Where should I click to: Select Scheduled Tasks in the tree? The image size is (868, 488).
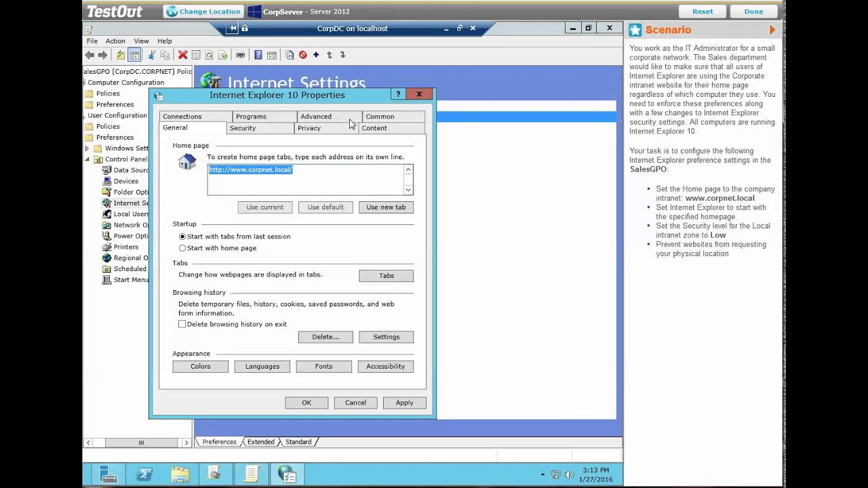click(x=126, y=268)
